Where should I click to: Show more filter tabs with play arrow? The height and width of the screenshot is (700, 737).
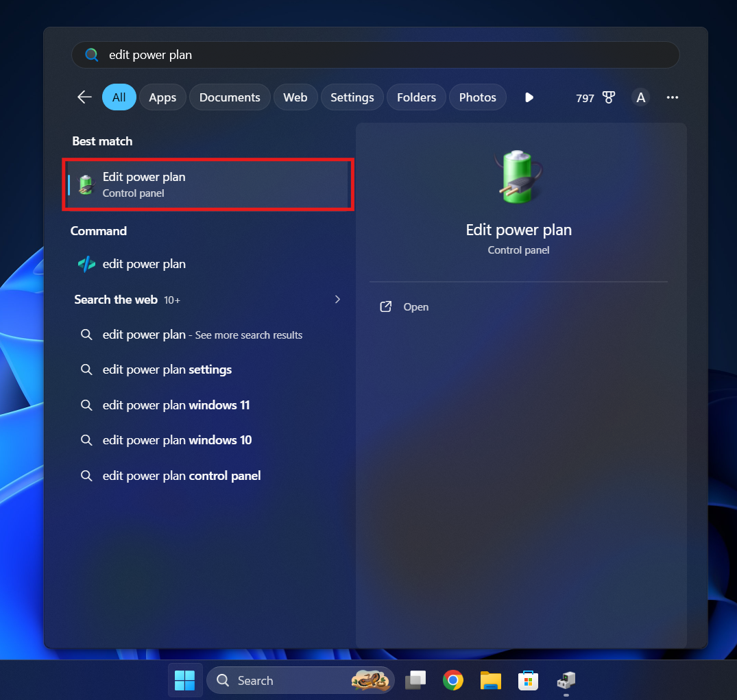pos(529,97)
